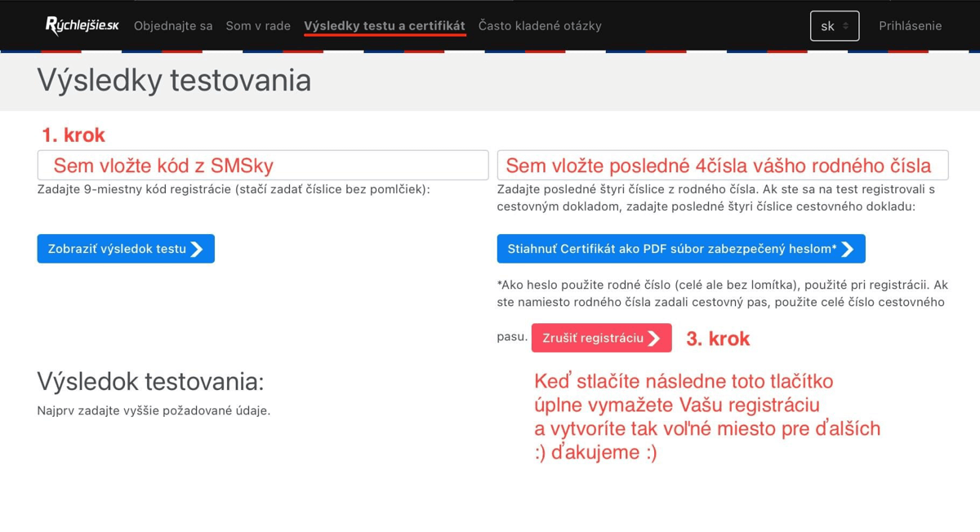Open Často kladené otázky page

pos(540,26)
